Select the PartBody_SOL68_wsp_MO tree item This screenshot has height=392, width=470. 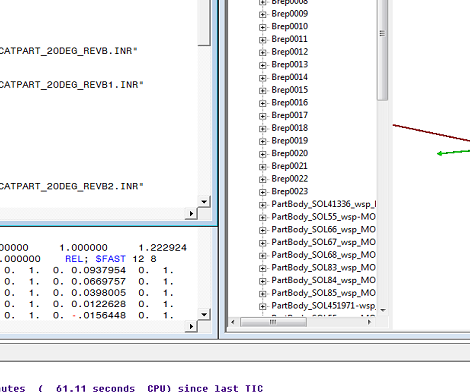tap(323, 255)
